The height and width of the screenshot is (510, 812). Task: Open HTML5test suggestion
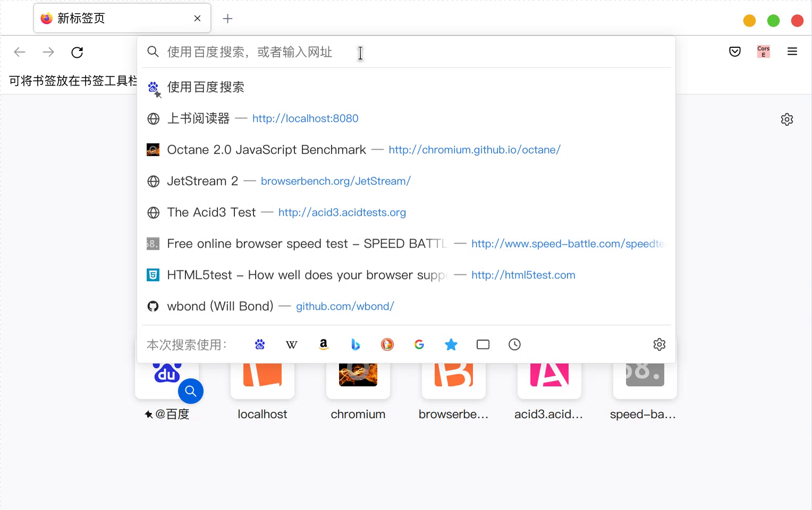pos(407,275)
